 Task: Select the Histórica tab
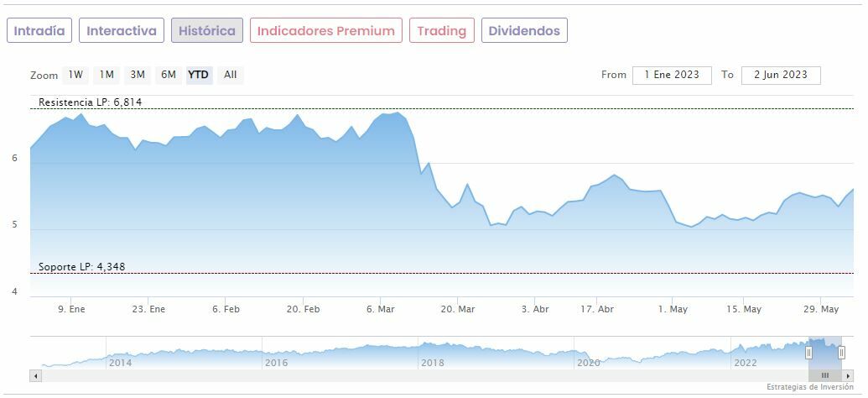click(x=207, y=31)
